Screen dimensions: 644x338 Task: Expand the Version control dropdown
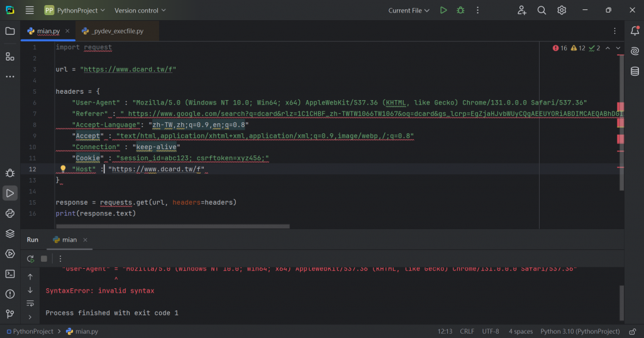(140, 10)
